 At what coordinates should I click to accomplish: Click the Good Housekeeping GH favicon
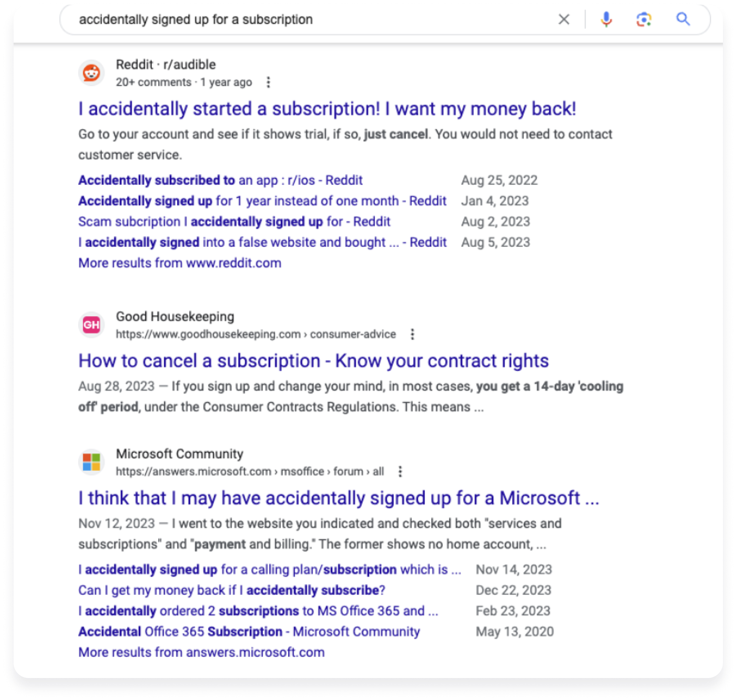pyautogui.click(x=91, y=324)
